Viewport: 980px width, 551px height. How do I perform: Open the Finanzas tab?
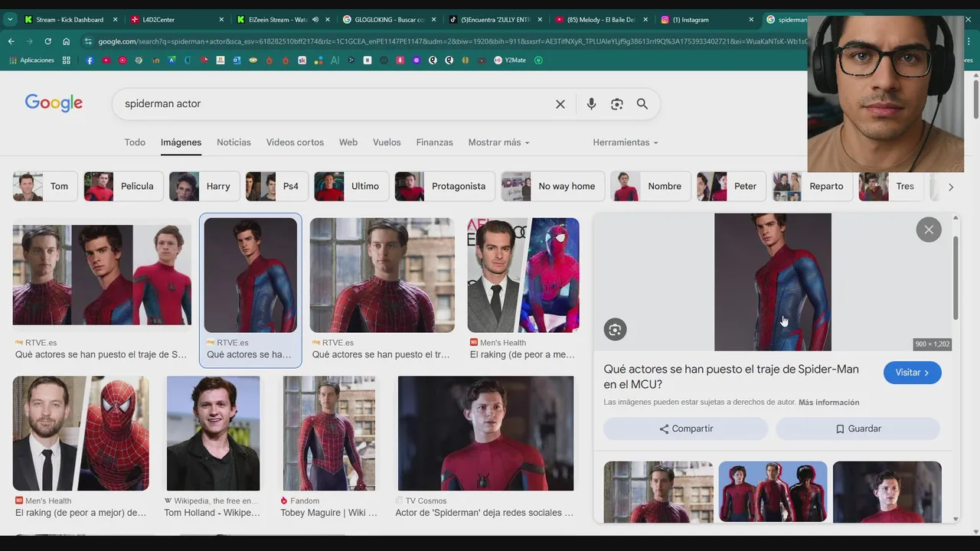(434, 142)
